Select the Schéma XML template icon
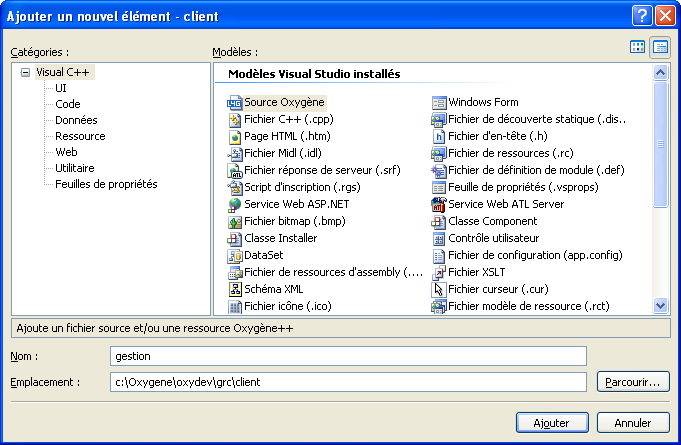681x445 pixels. point(235,289)
